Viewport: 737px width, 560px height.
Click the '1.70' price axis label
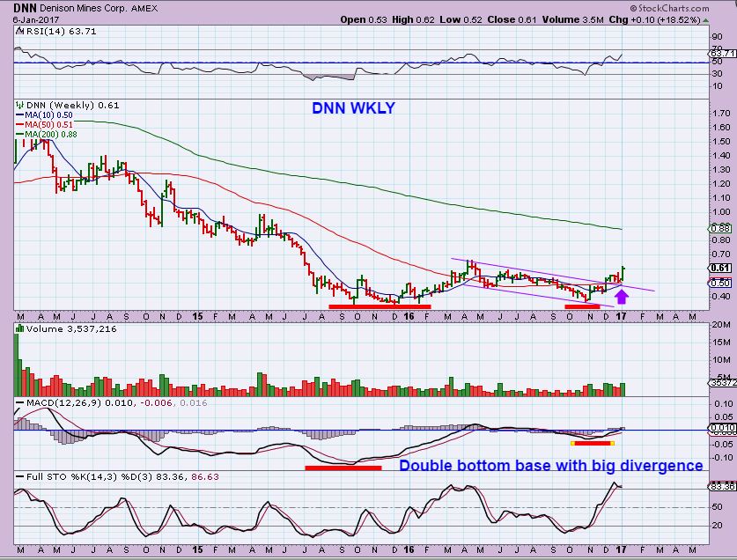721,113
